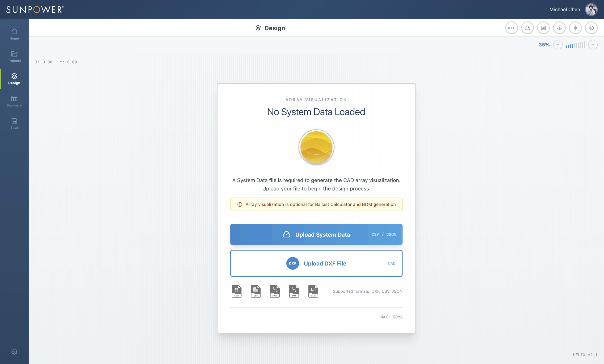Viewport: 604px width, 364px height.
Task: Click the lightning bolt toolbar icon
Action: (x=575, y=28)
